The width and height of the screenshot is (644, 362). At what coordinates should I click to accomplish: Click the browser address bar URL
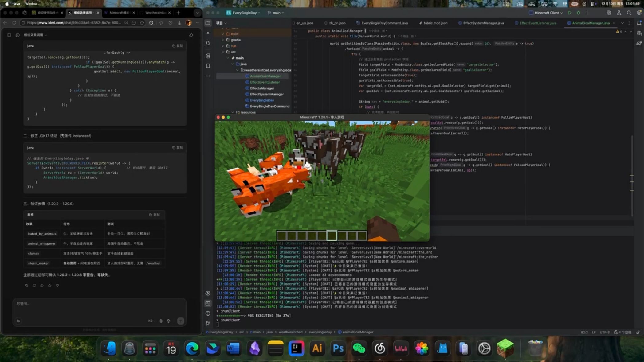click(74, 23)
